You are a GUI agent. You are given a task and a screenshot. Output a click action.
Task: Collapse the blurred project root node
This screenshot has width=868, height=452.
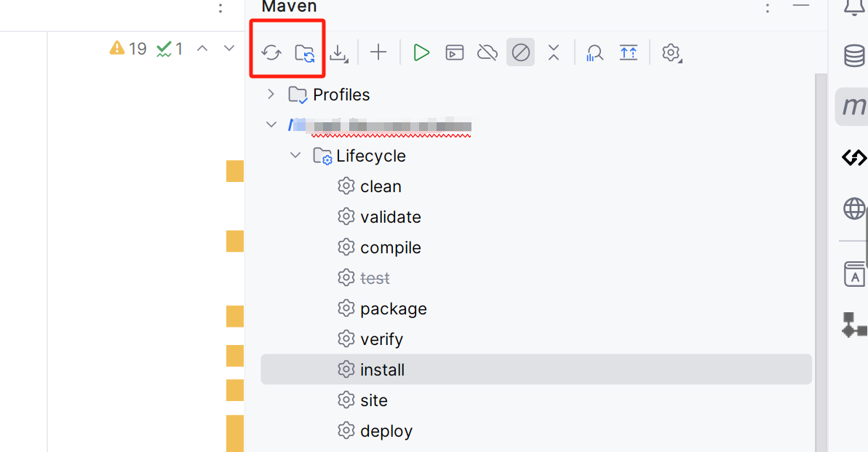click(271, 124)
